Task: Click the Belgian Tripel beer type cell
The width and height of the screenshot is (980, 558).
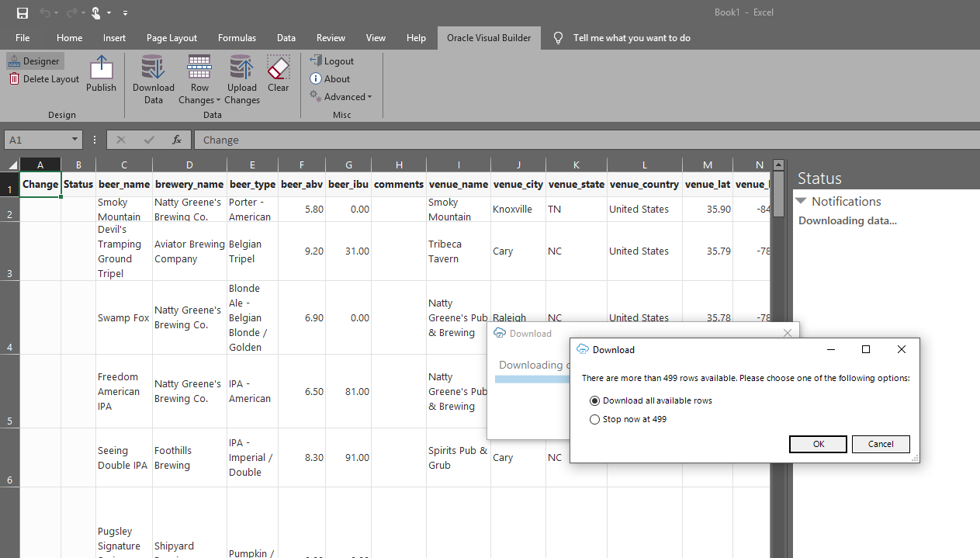Action: 252,251
